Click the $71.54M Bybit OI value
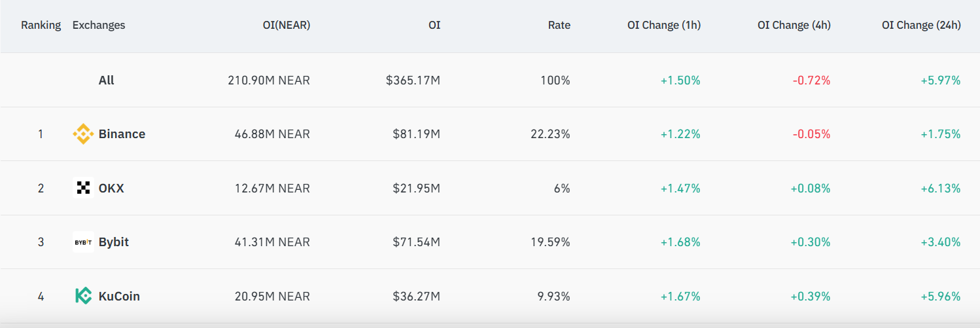 click(417, 242)
